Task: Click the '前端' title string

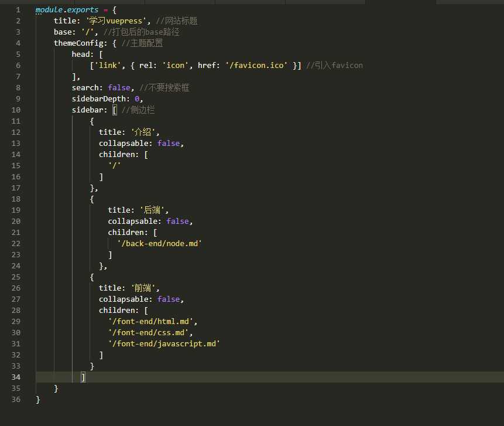Action: click(x=143, y=288)
